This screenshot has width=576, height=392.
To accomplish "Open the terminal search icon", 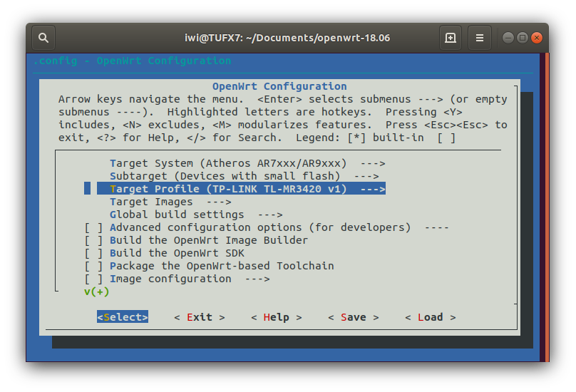I will click(43, 38).
